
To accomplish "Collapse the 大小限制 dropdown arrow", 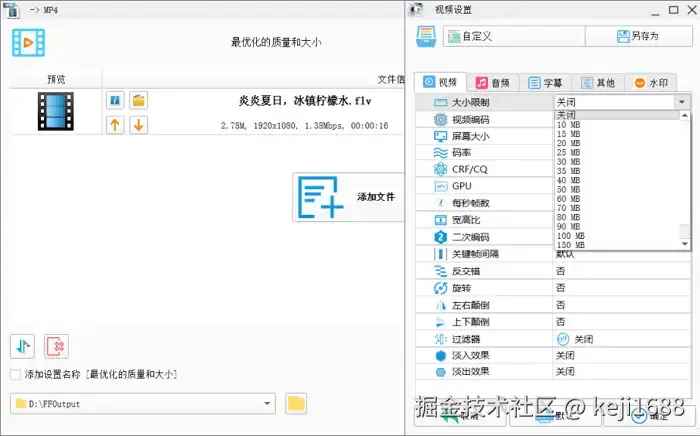I will 682,102.
